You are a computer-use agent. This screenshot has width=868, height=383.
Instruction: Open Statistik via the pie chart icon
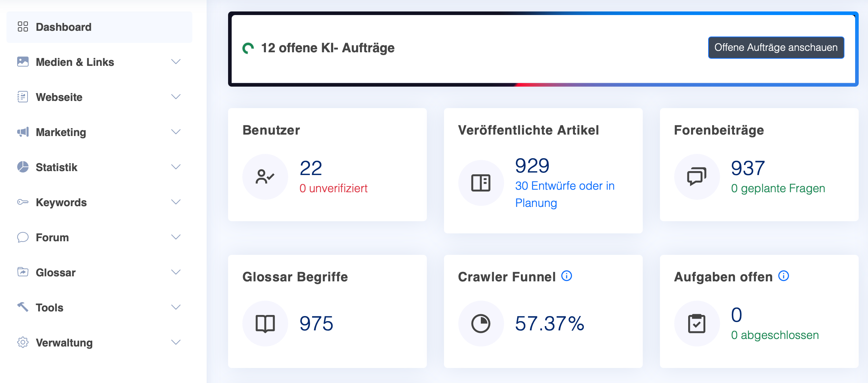(23, 167)
